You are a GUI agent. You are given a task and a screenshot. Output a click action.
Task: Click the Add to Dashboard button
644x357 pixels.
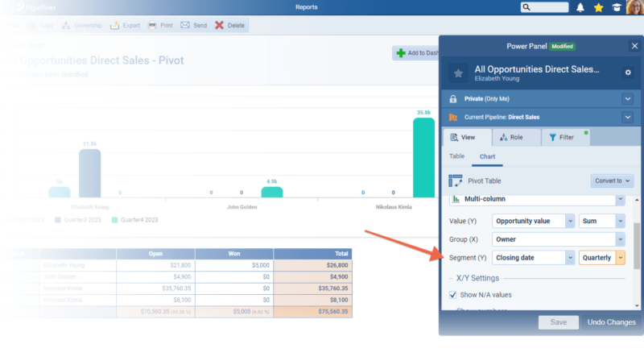click(416, 53)
